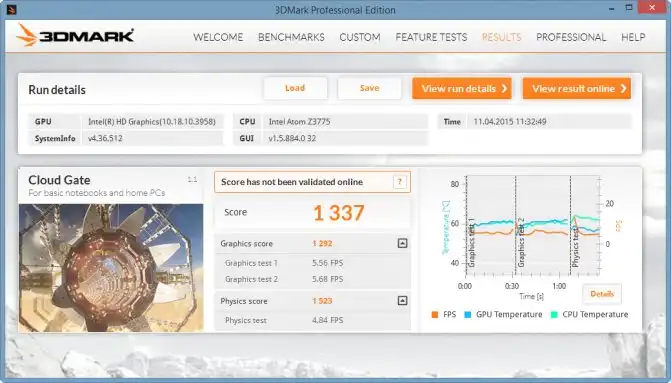Open View result online
This screenshot has height=383, width=671.
[576, 89]
